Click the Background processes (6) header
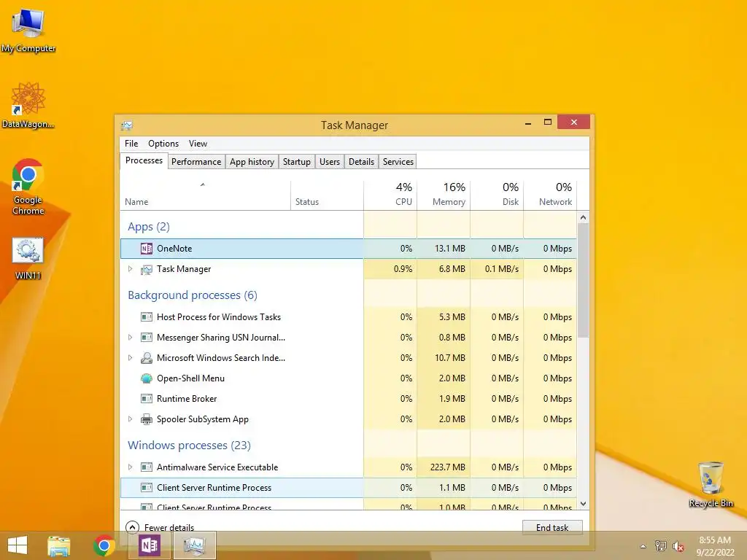Viewport: 747px width, 560px height. (x=193, y=295)
